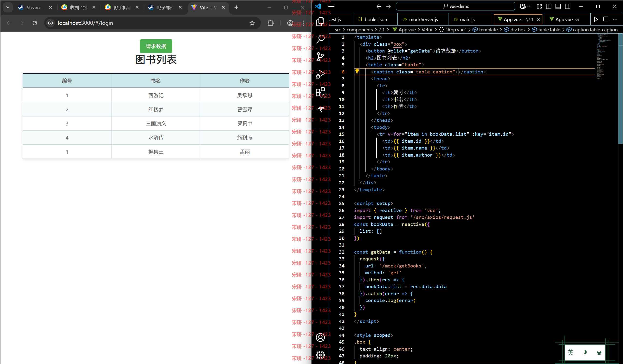The image size is (623, 364).
Task: Click the editor vertical scrollbar
Action: [x=620, y=89]
